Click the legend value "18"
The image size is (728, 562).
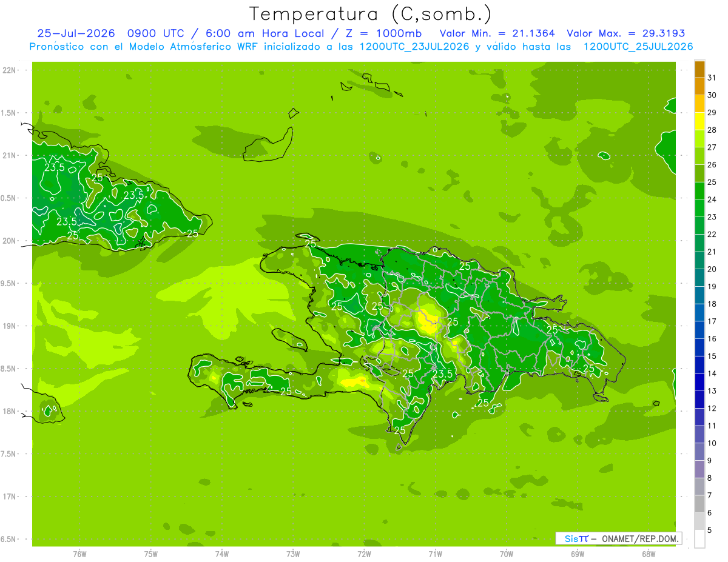[x=712, y=304]
